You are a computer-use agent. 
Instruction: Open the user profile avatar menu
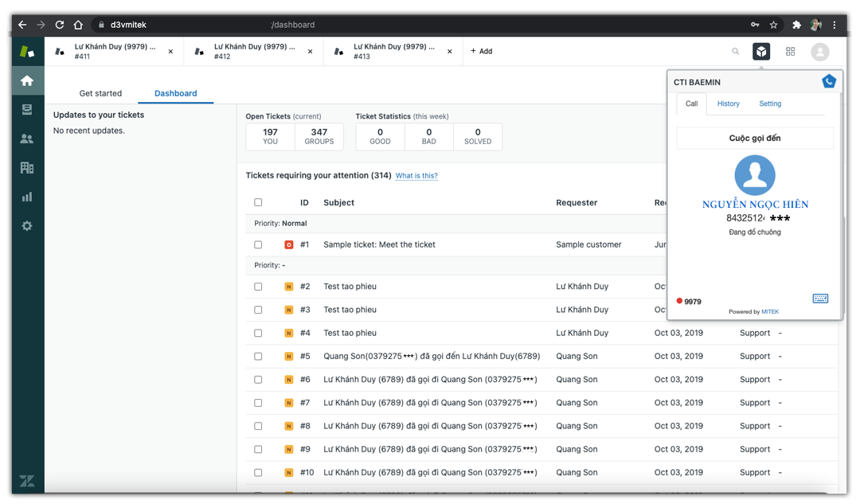click(x=819, y=52)
